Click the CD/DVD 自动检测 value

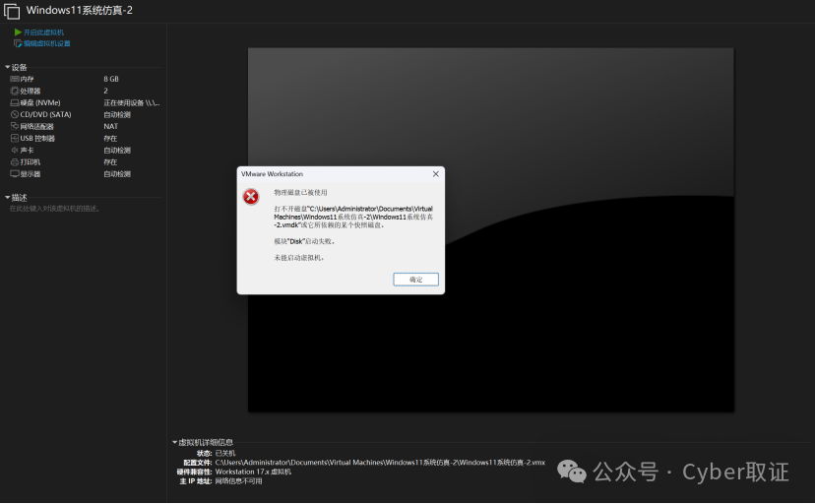click(x=117, y=114)
